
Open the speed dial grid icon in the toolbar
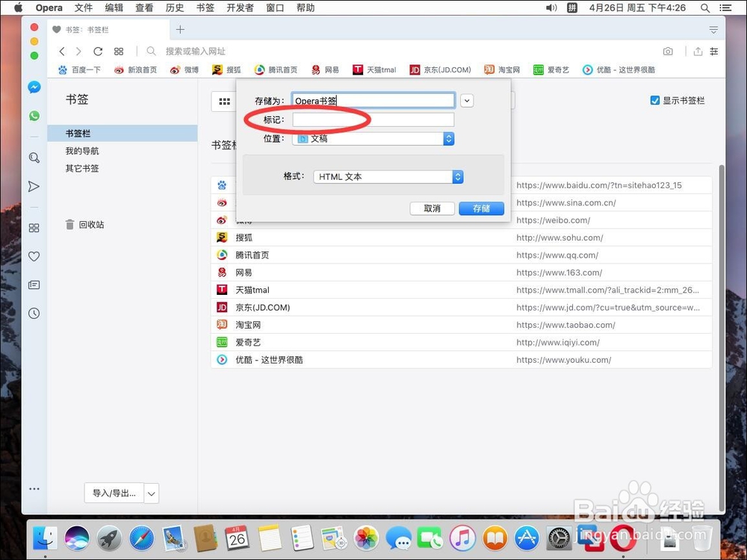(119, 51)
